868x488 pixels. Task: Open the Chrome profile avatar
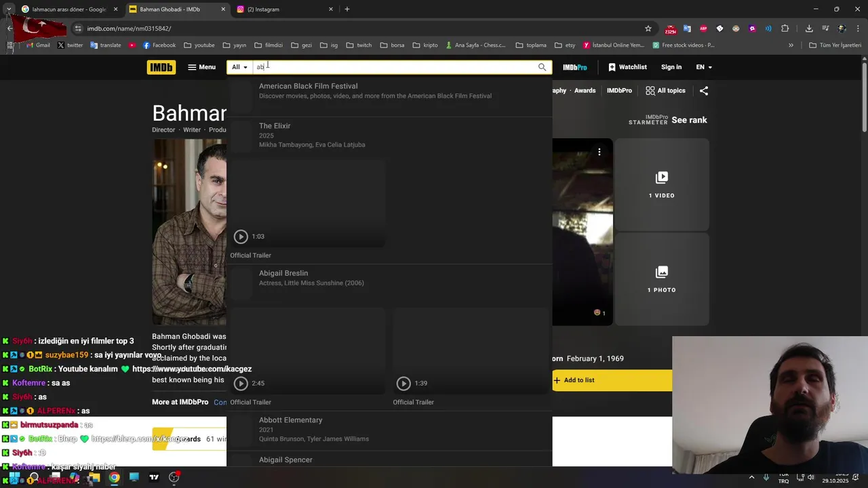(842, 28)
